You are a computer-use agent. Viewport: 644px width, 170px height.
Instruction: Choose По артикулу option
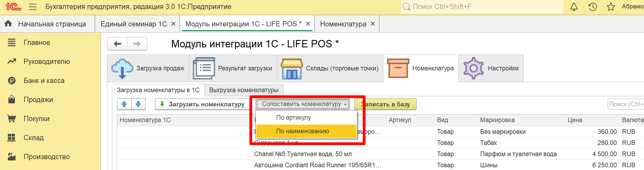click(306, 118)
